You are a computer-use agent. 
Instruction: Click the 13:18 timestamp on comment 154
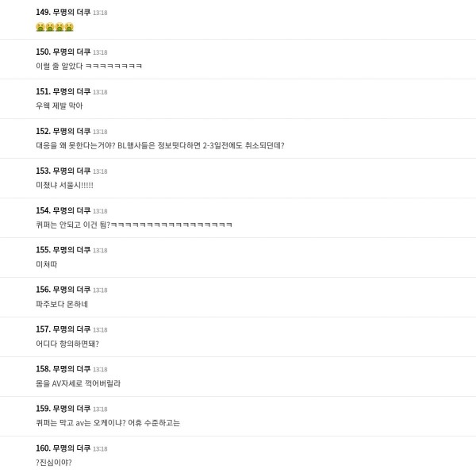coord(100,211)
